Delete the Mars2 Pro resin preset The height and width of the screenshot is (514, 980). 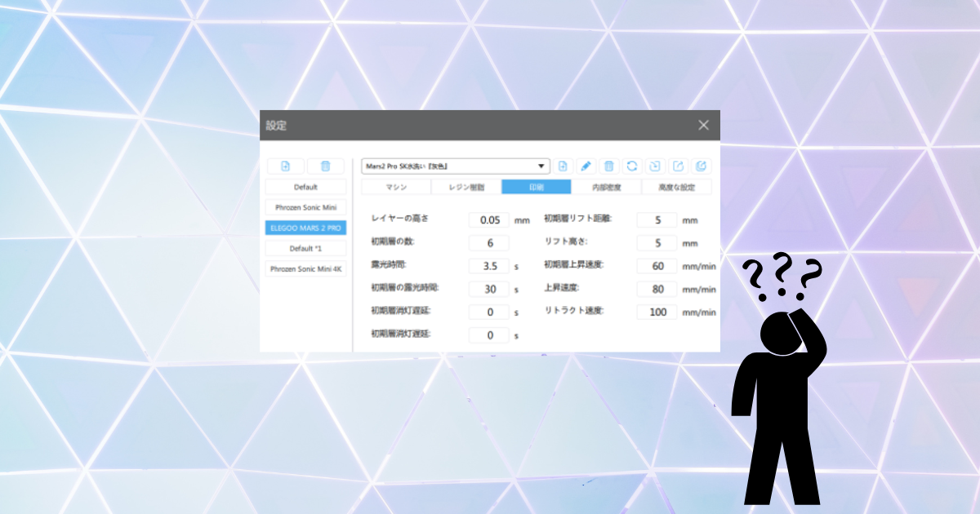coord(609,166)
